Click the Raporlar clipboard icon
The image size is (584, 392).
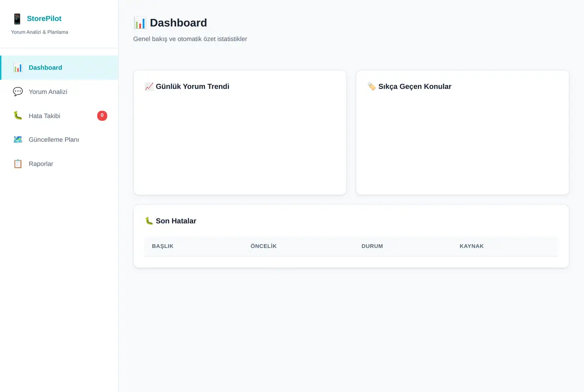(x=18, y=164)
